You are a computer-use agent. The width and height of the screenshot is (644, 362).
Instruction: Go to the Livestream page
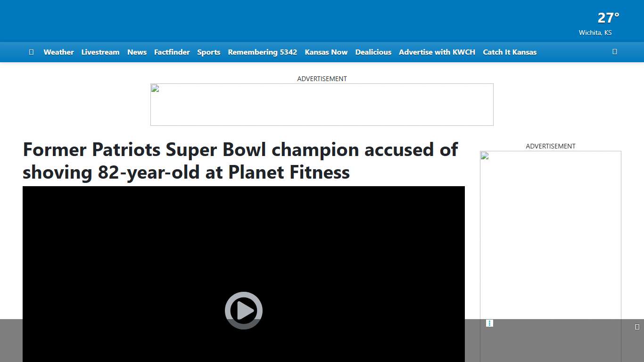click(x=100, y=52)
